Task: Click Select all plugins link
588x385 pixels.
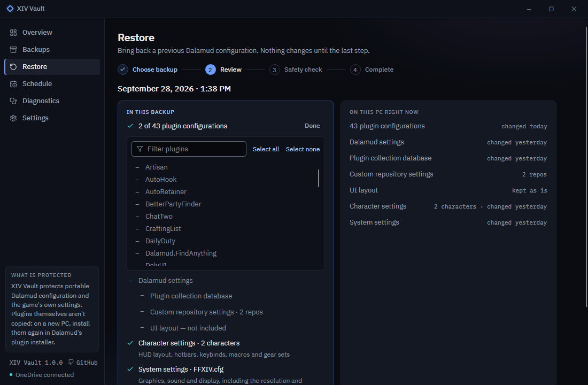Action: (266, 149)
